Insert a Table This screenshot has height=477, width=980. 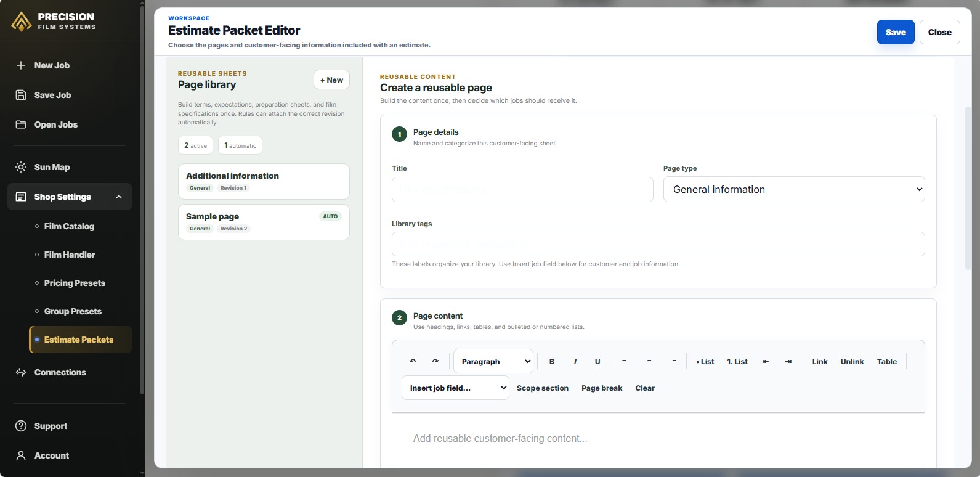(x=887, y=362)
